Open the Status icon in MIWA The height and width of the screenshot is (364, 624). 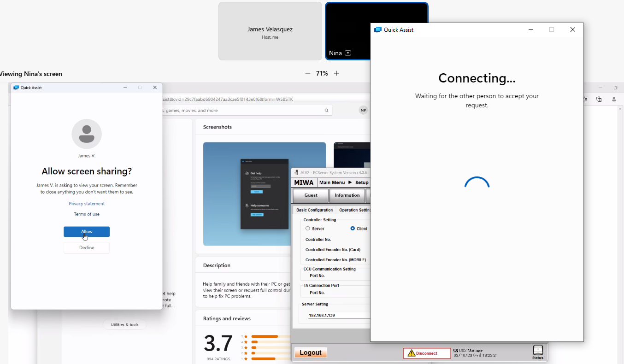(x=537, y=352)
